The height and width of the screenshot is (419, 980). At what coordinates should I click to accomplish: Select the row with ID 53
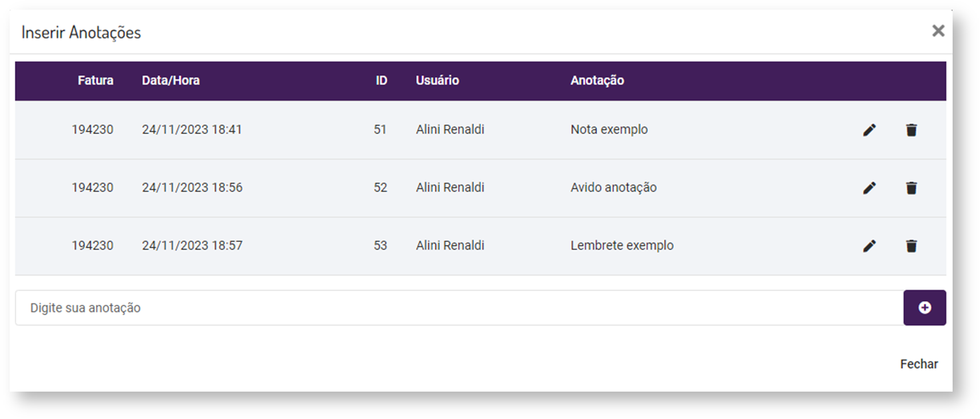pos(380,245)
